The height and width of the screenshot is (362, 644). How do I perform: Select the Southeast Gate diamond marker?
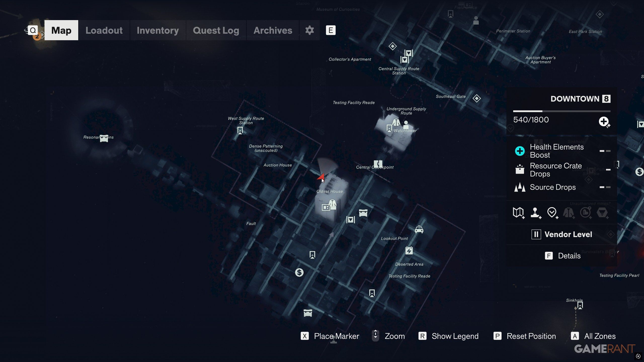[x=476, y=98]
